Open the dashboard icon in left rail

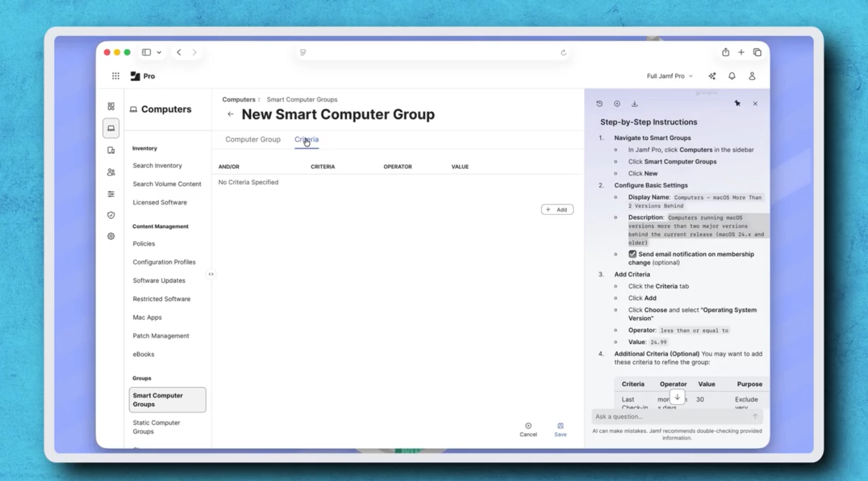click(111, 106)
